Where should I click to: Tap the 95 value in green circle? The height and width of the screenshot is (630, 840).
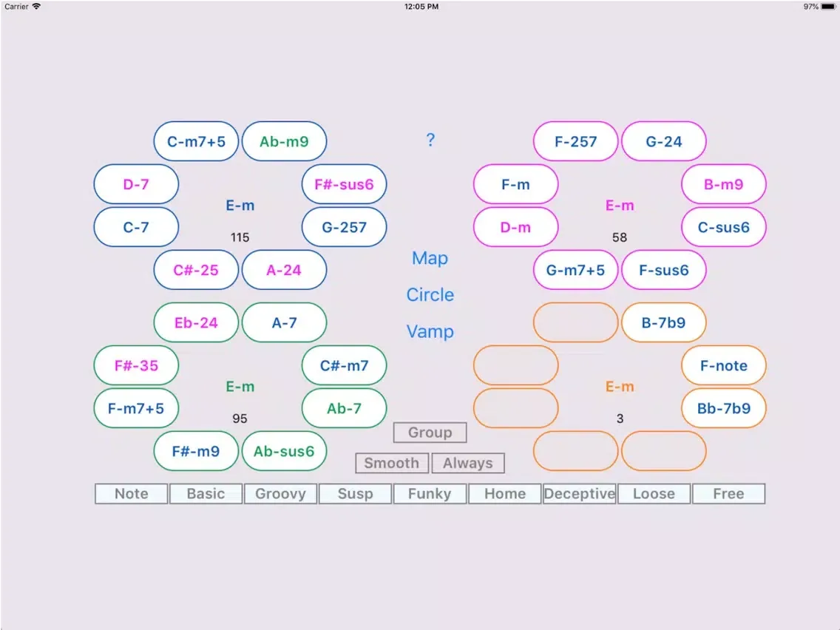coord(240,419)
